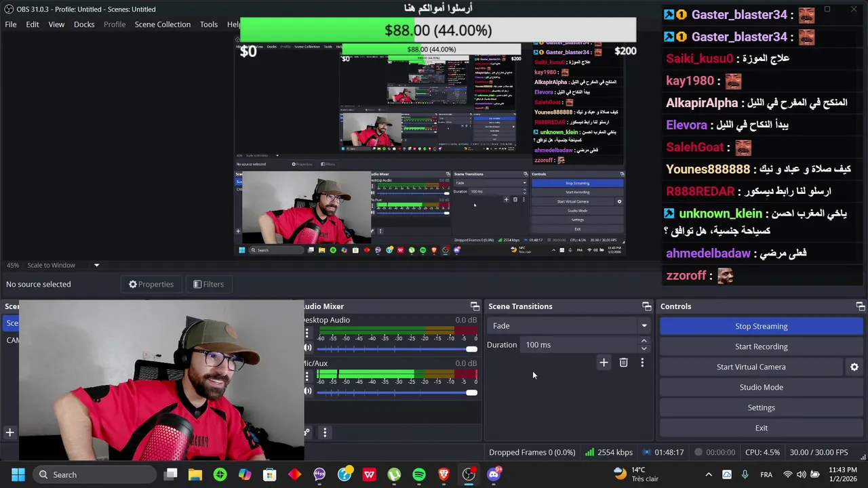Click Start Virtual Camera button

pyautogui.click(x=751, y=367)
